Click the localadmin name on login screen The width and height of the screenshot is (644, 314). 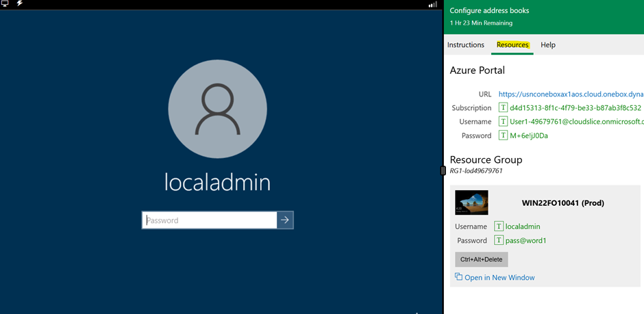pos(217,182)
